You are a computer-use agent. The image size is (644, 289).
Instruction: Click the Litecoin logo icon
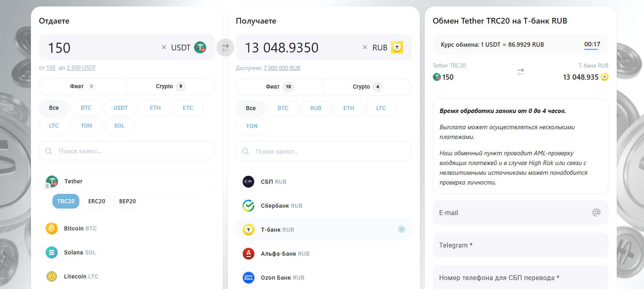pyautogui.click(x=52, y=276)
